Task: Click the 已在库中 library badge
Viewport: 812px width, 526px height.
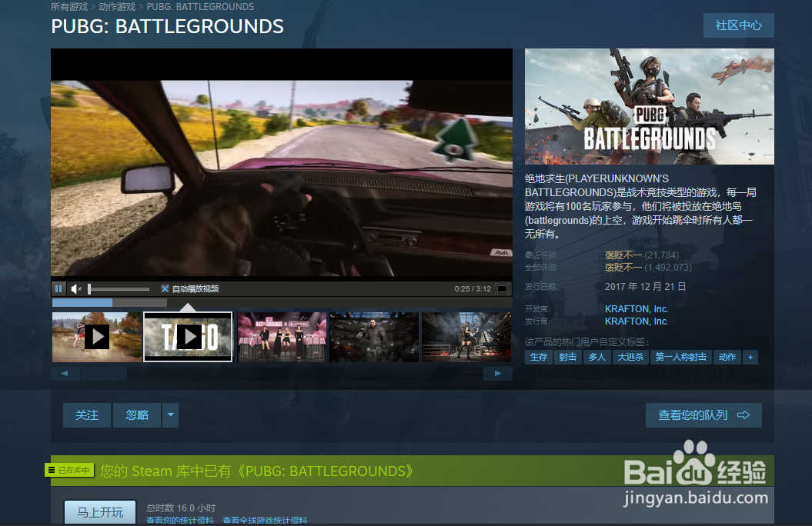Action: (x=69, y=470)
